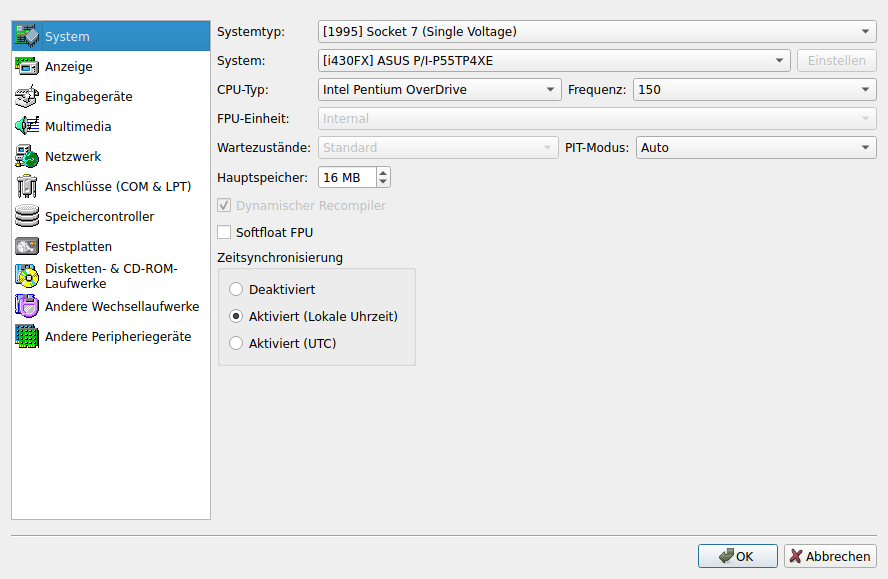888x579 pixels.
Task: Select the Anschlüsse (COM & LPT) icon
Action: [27, 187]
